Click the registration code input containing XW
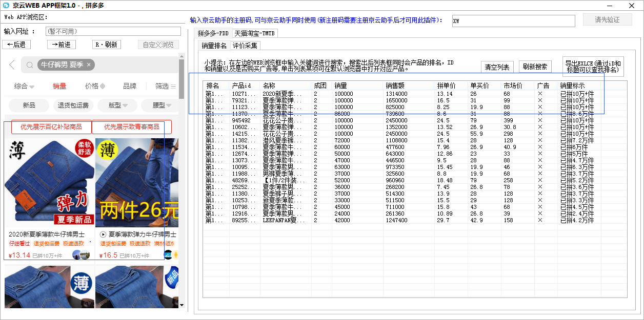 pyautogui.click(x=514, y=20)
